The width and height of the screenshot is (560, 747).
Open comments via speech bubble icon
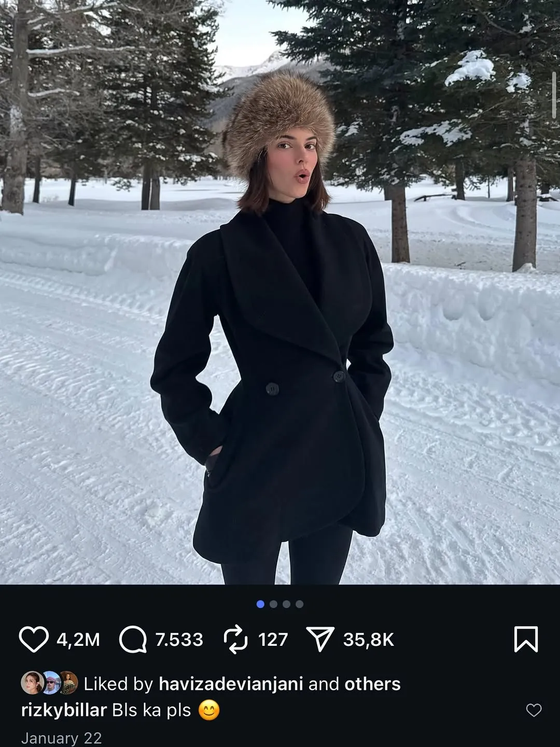pyautogui.click(x=133, y=639)
